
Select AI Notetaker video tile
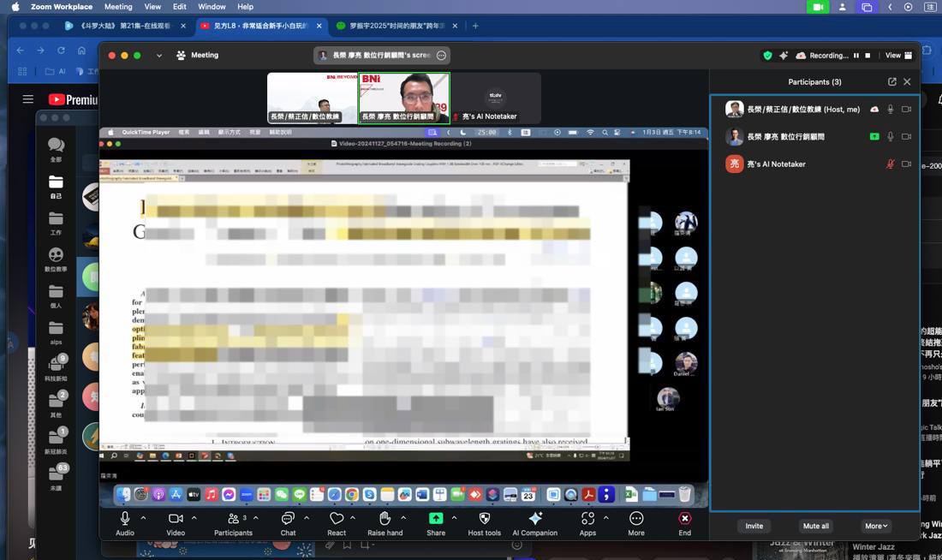[496, 98]
